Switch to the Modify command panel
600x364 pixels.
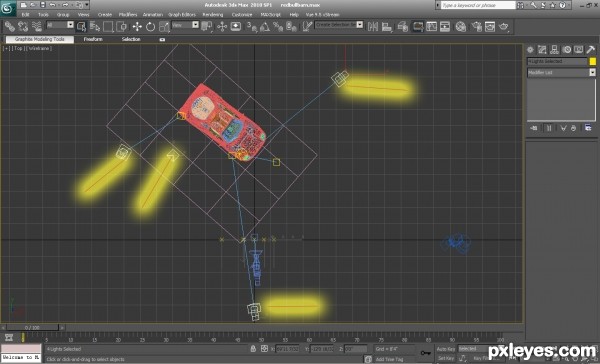tap(542, 49)
